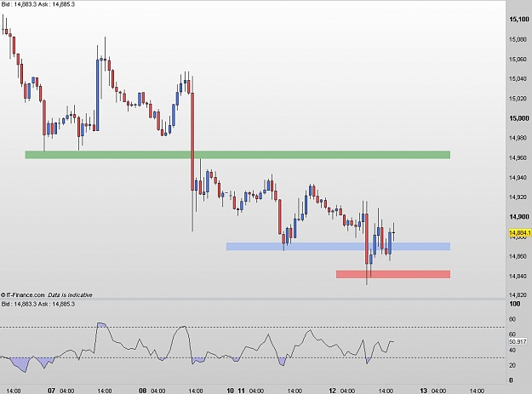532x394 pixels.
Task: Select the blue horizontal support zone
Action: click(338, 246)
